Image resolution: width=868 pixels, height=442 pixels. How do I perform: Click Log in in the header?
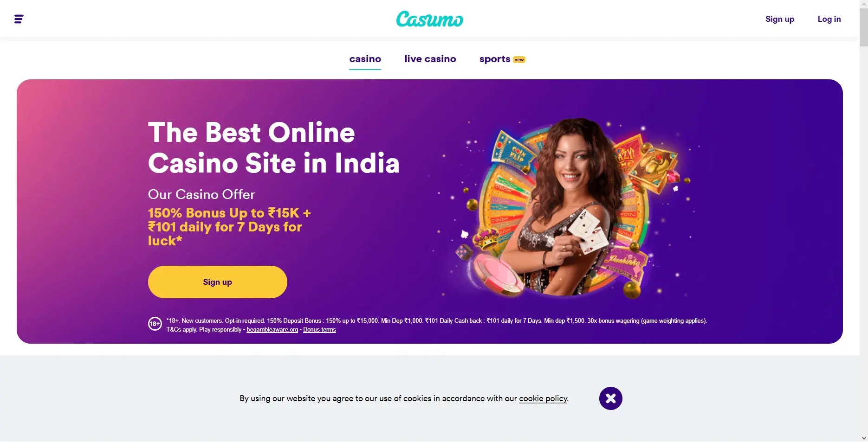pyautogui.click(x=829, y=19)
